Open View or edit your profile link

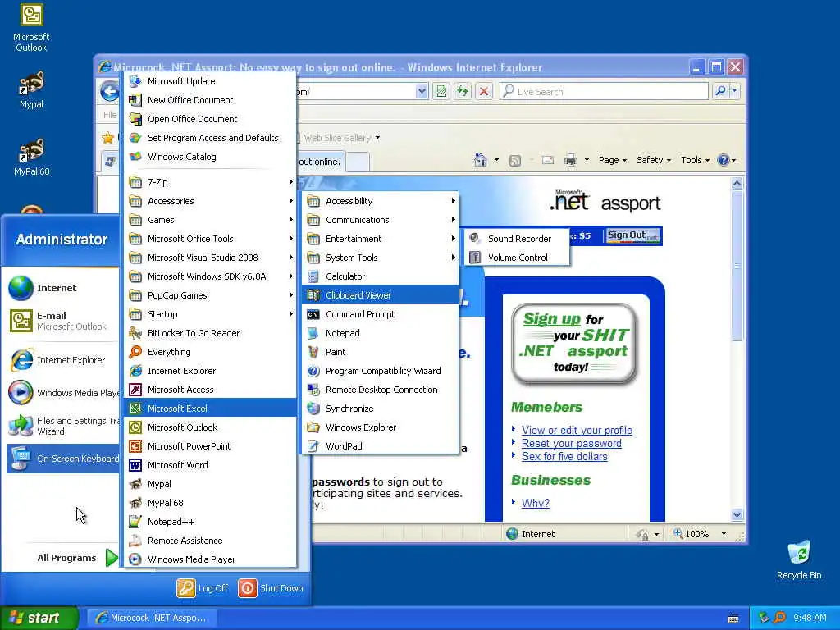click(577, 430)
